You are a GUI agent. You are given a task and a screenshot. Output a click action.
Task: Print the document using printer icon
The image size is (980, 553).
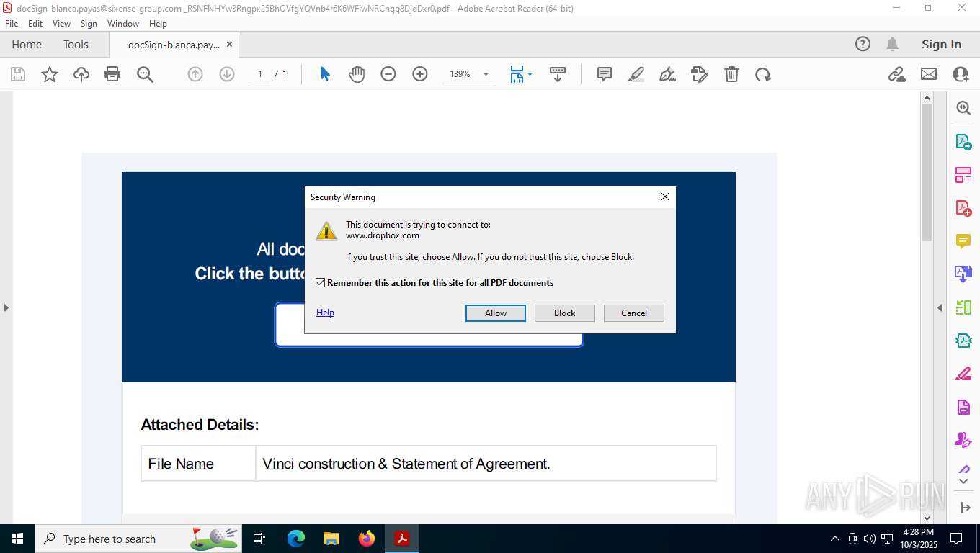[x=112, y=74]
